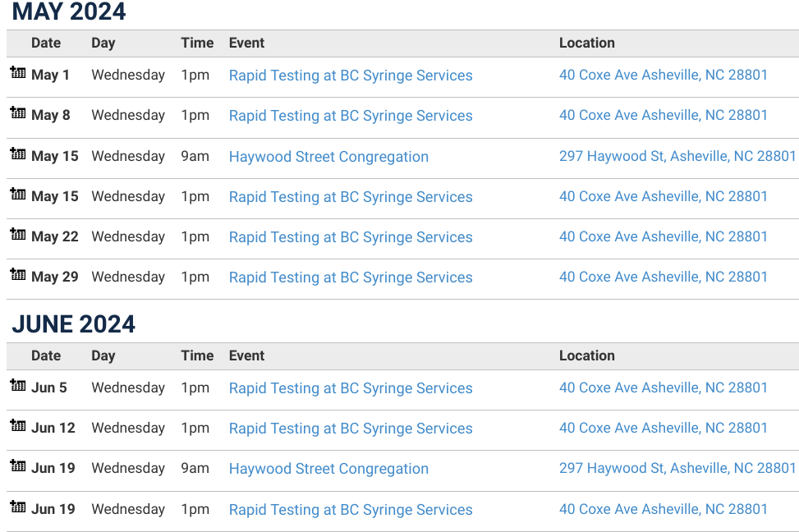Open May 22 Rapid Testing event link
This screenshot has width=799, height=532.
tap(351, 237)
